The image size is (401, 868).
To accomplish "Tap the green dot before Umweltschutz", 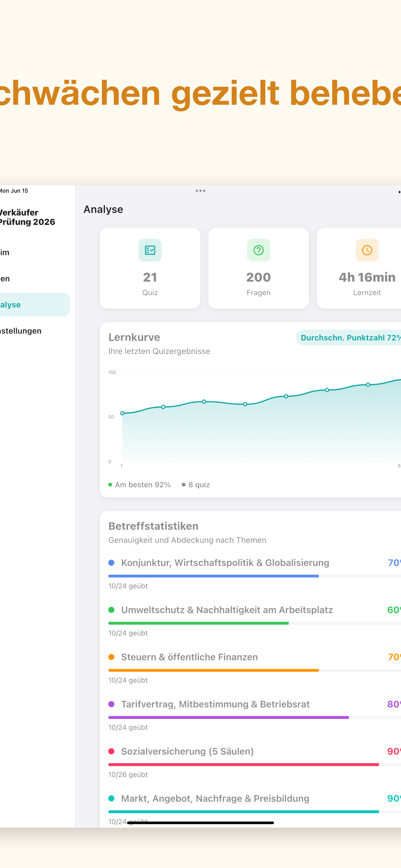I will pos(111,610).
